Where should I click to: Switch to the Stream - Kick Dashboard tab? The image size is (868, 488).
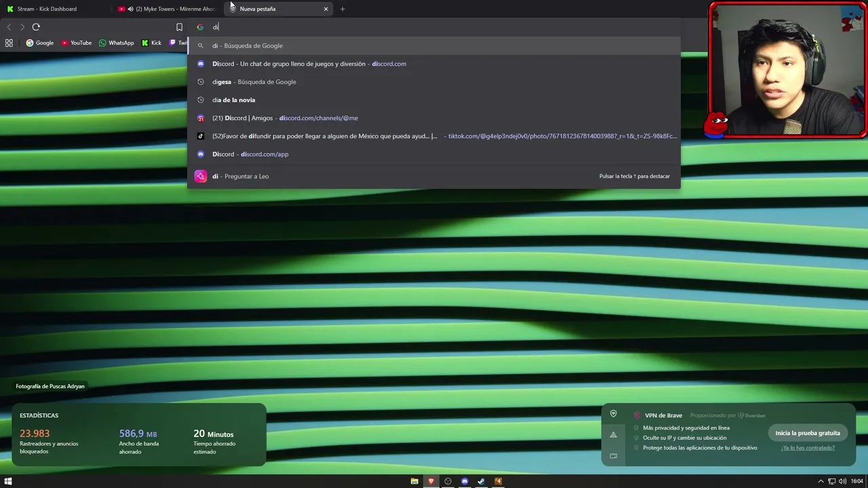point(55,9)
